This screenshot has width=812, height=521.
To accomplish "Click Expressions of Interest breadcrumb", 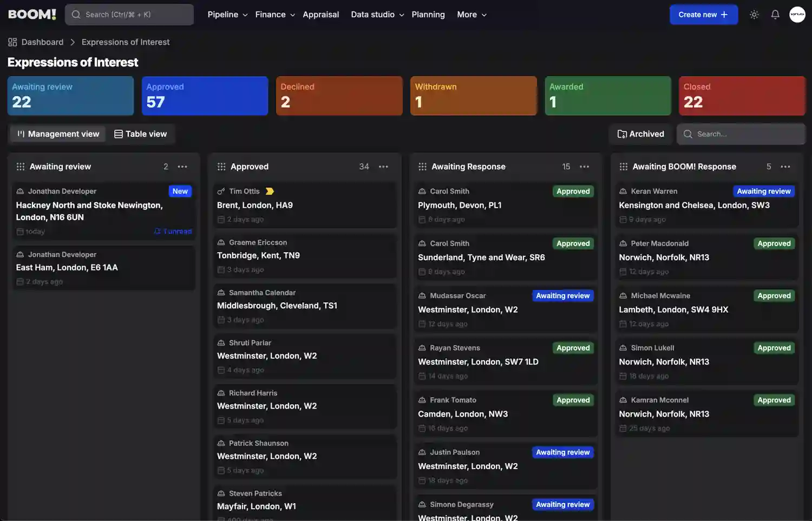I will [126, 42].
